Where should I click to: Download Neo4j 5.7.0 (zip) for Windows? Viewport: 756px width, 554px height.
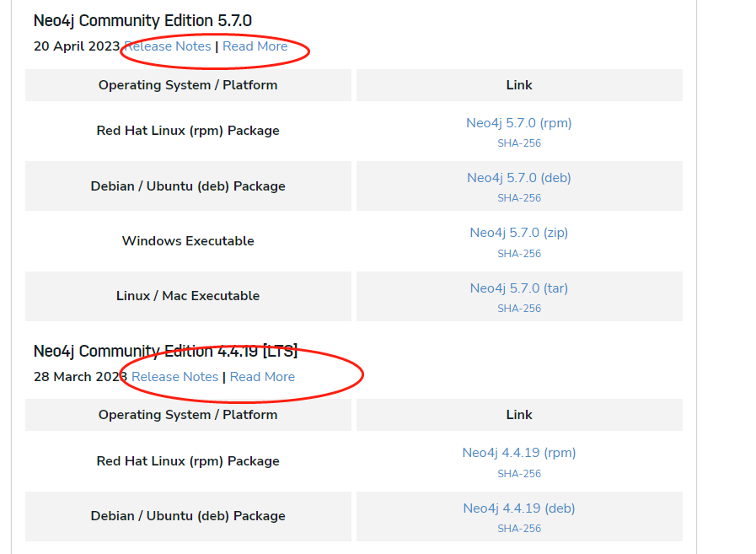pyautogui.click(x=518, y=233)
